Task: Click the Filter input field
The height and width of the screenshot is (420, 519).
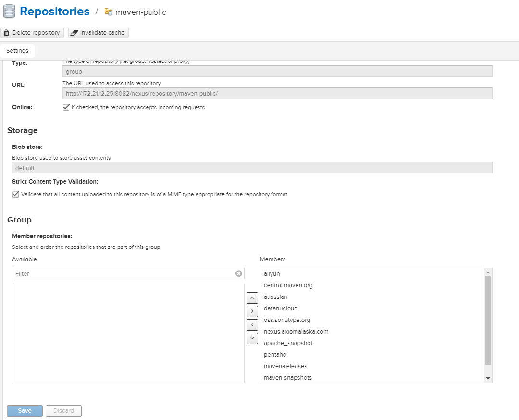Action: (124, 273)
